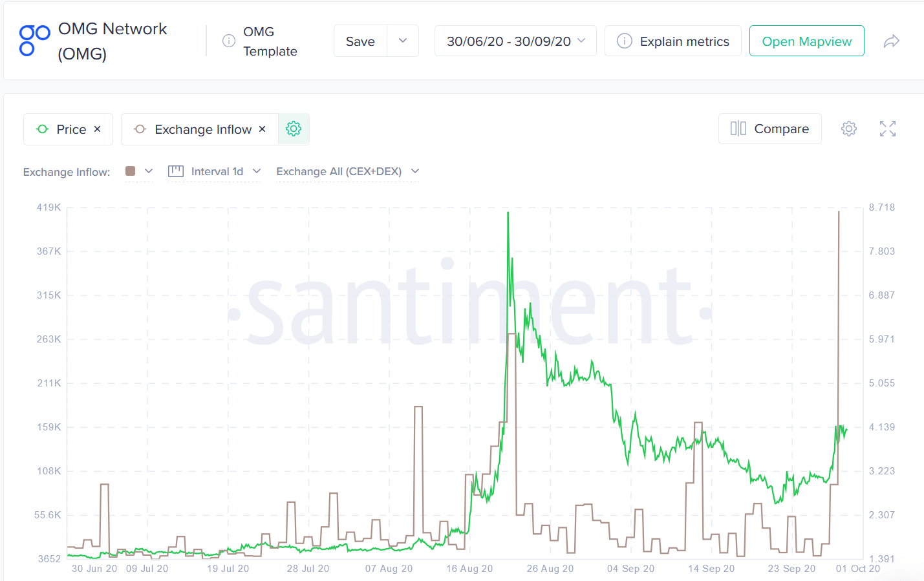Viewport: 924px width, 581px height.
Task: Click the Save button
Action: (x=360, y=41)
